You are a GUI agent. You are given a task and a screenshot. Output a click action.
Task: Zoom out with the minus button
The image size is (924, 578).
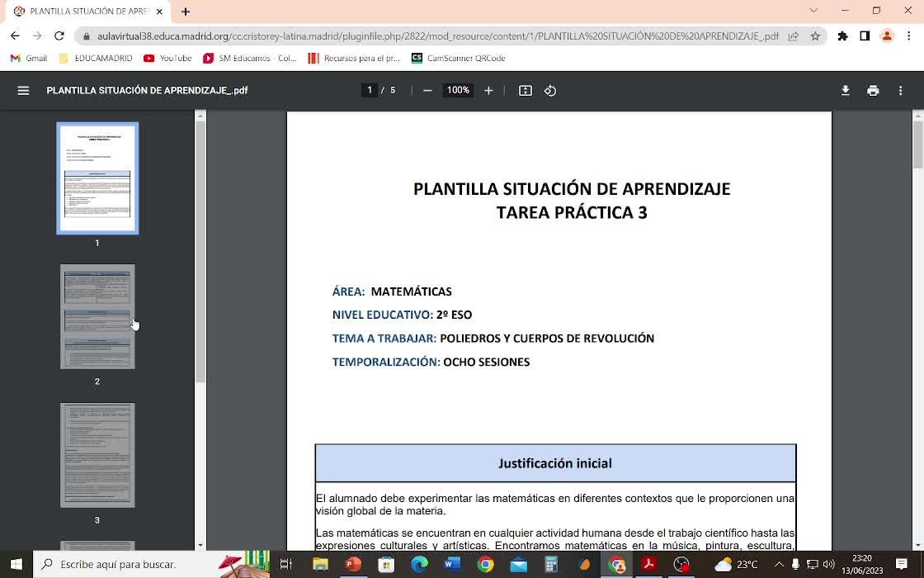[x=428, y=91]
